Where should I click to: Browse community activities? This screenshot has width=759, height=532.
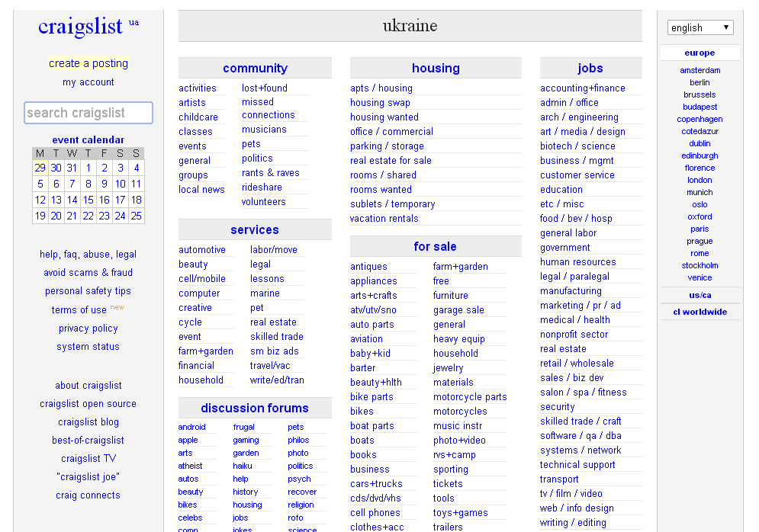198,88
